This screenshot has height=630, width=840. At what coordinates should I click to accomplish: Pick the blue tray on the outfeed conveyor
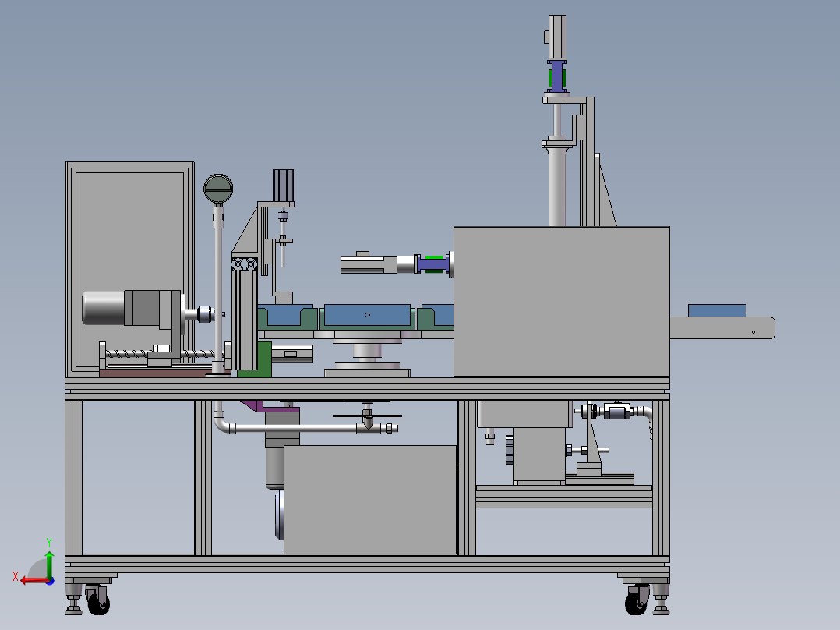[x=718, y=310]
